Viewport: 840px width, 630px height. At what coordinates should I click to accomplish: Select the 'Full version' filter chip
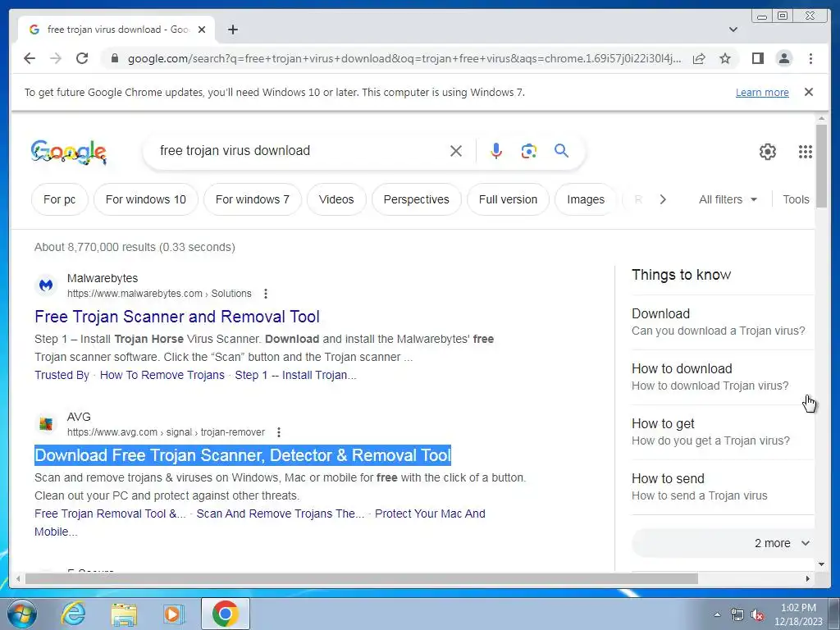pyautogui.click(x=508, y=199)
